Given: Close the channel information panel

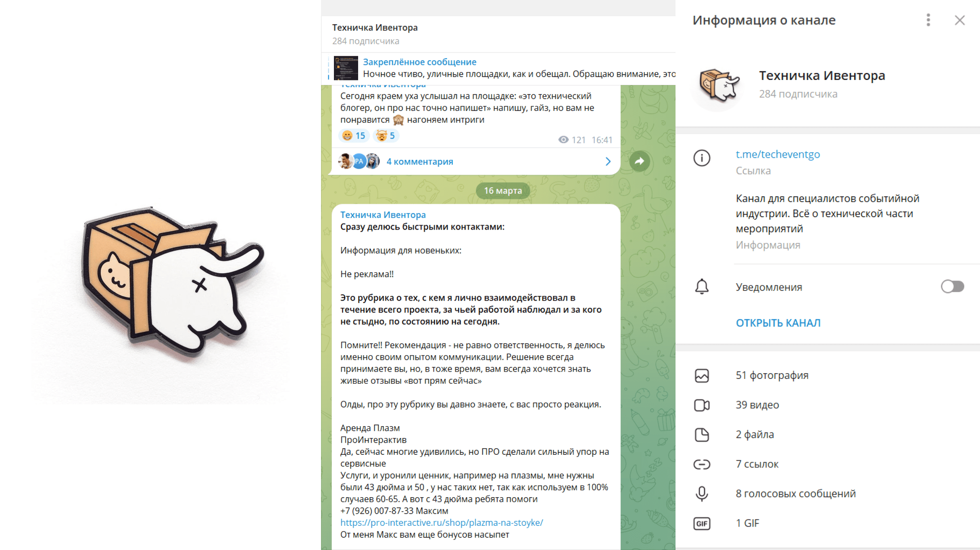Looking at the screenshot, I should (959, 20).
